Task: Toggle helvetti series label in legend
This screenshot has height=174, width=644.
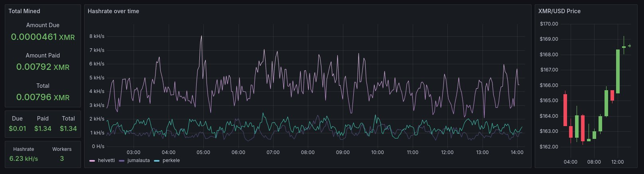Action: click(106, 160)
